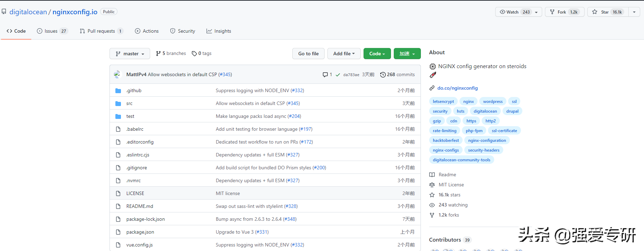This screenshot has width=644, height=251.
Task: Select the letsencrypt topic tag
Action: point(443,102)
